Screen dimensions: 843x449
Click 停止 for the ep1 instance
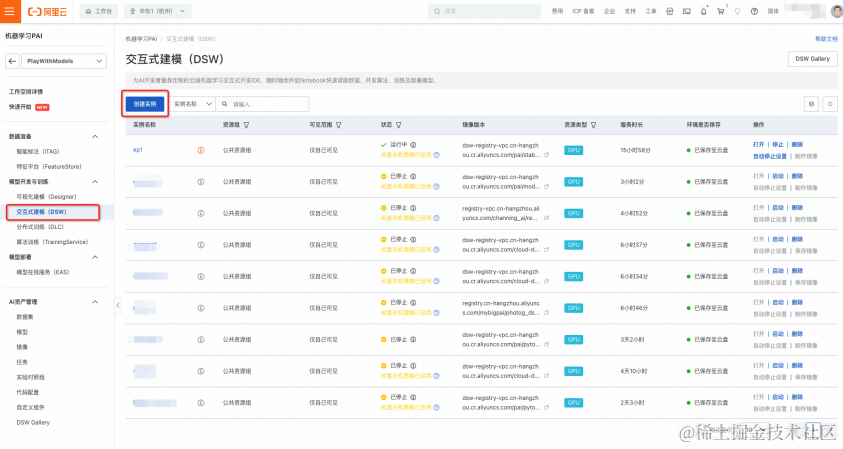coord(778,145)
